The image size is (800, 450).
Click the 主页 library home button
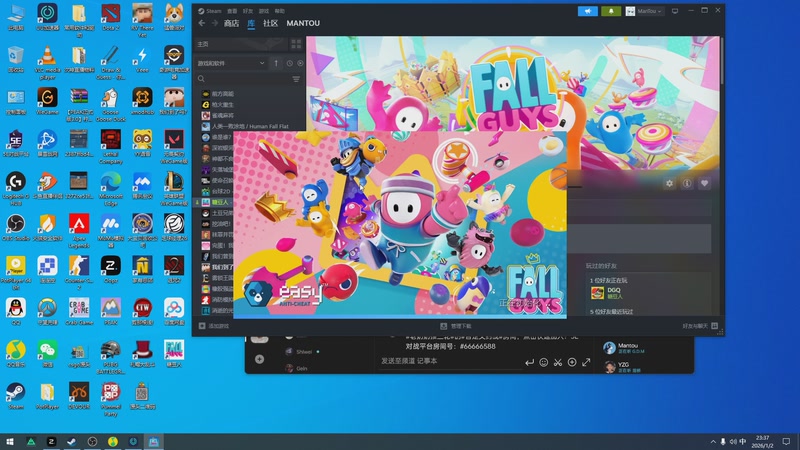(x=241, y=44)
